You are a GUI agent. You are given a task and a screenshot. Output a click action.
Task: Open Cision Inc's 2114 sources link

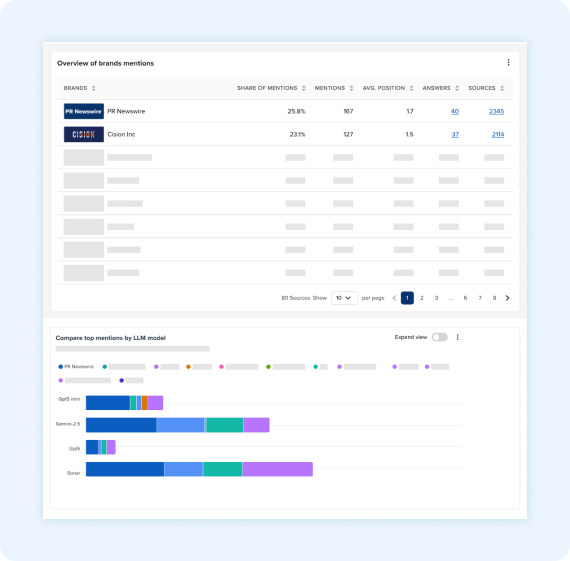click(498, 134)
